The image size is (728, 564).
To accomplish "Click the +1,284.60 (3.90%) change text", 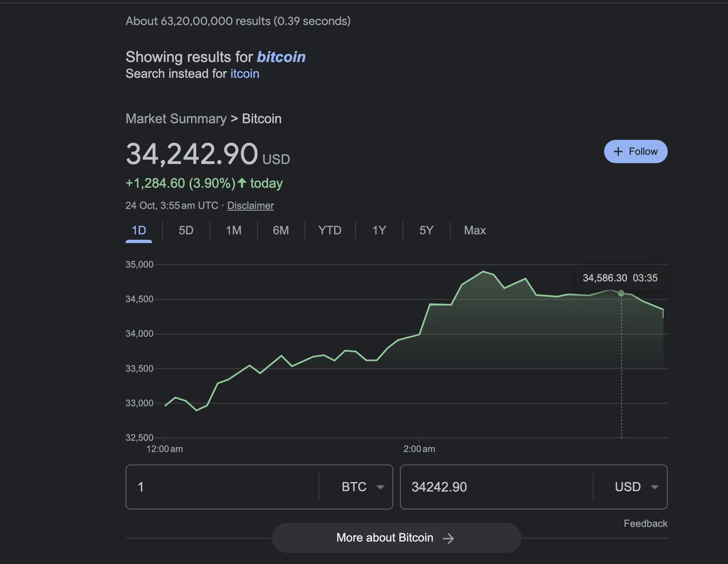I will (180, 183).
